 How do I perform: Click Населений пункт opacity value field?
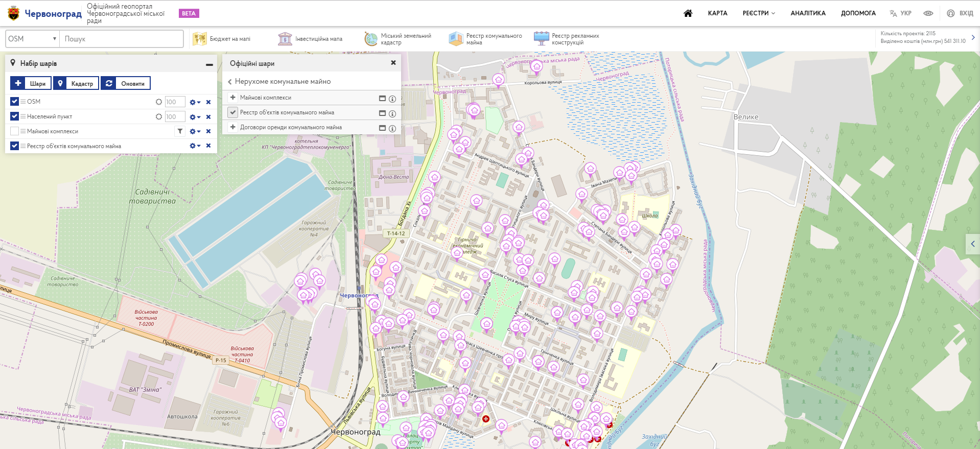click(175, 117)
